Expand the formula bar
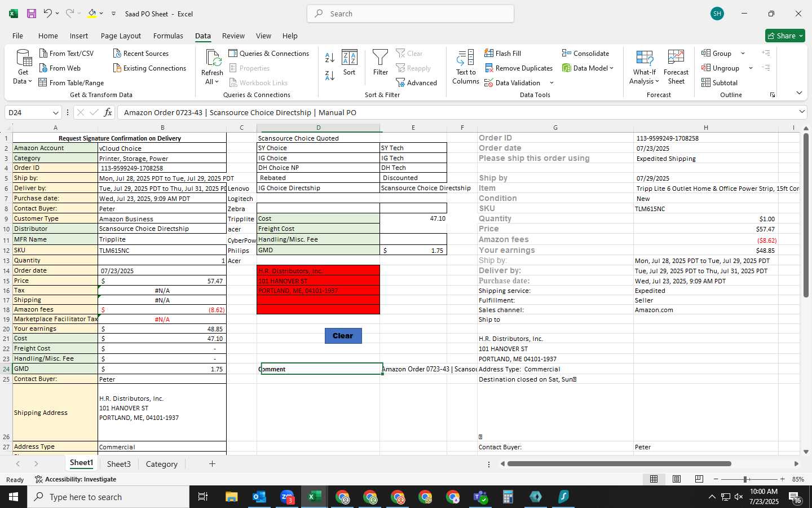Viewport: 812px width, 508px height. (802, 112)
